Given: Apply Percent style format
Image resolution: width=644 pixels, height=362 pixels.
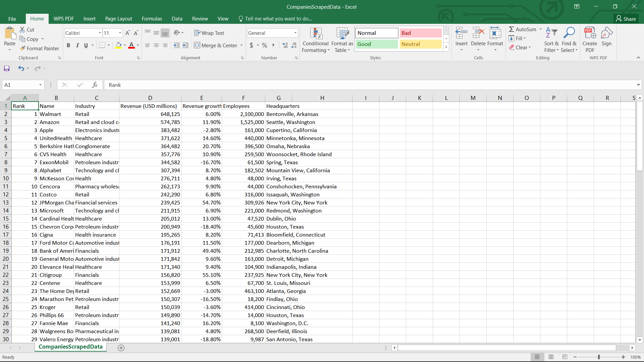Looking at the screenshot, I should point(265,45).
